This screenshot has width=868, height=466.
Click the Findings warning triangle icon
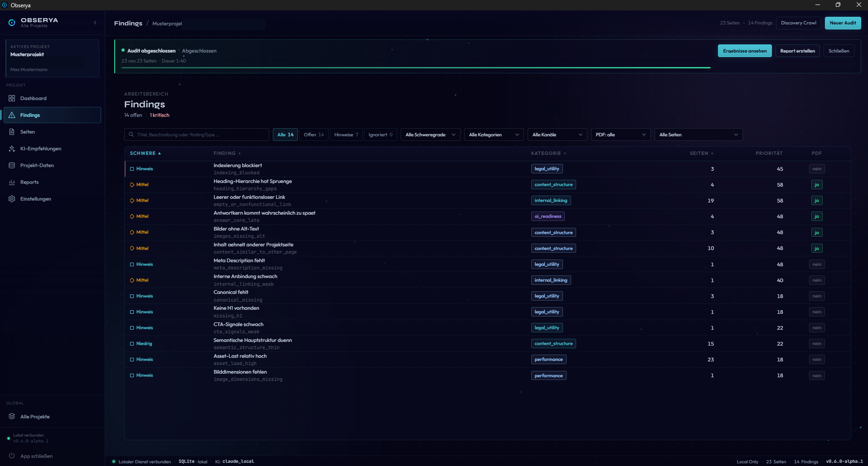[12, 115]
